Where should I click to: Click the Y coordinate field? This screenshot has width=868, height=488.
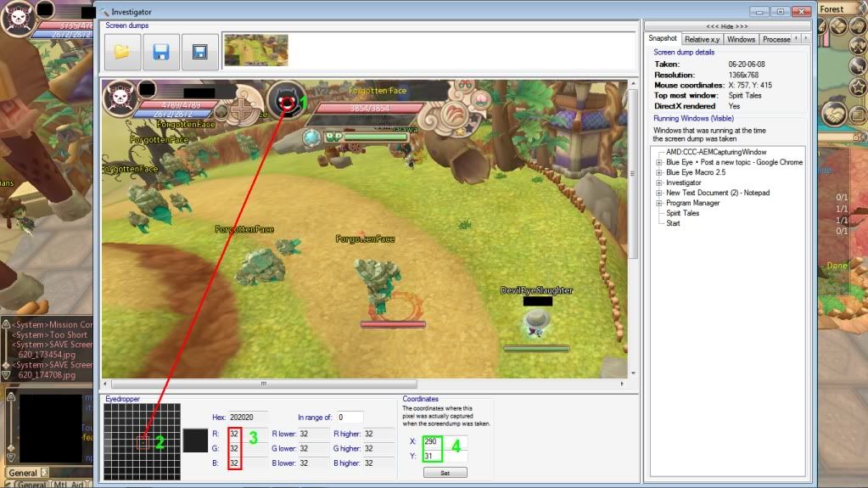[445, 456]
